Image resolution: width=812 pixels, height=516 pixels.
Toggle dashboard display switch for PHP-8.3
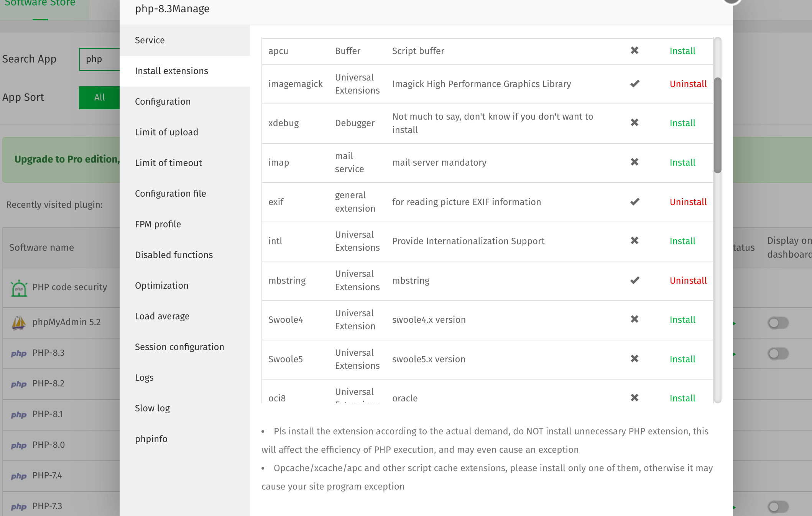[778, 353]
